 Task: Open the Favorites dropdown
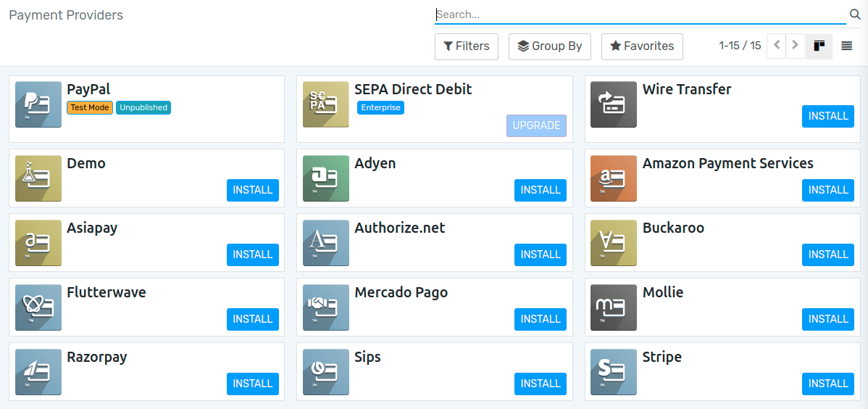click(x=642, y=46)
